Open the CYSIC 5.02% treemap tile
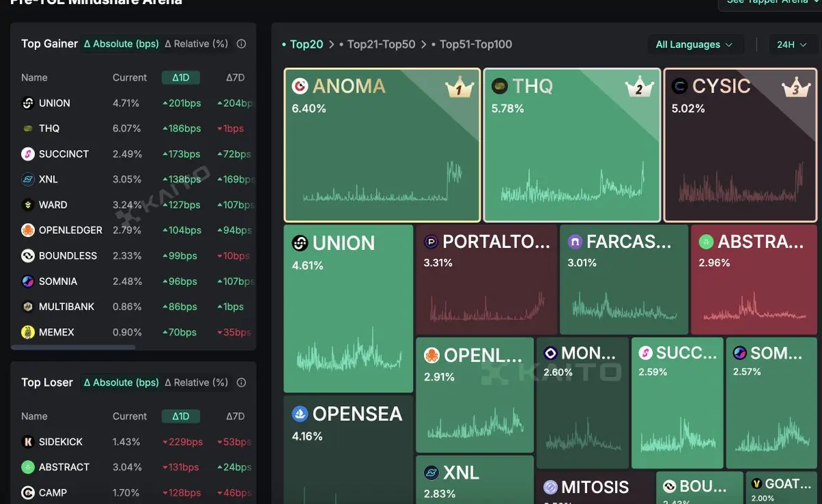822x504 pixels. (x=740, y=145)
